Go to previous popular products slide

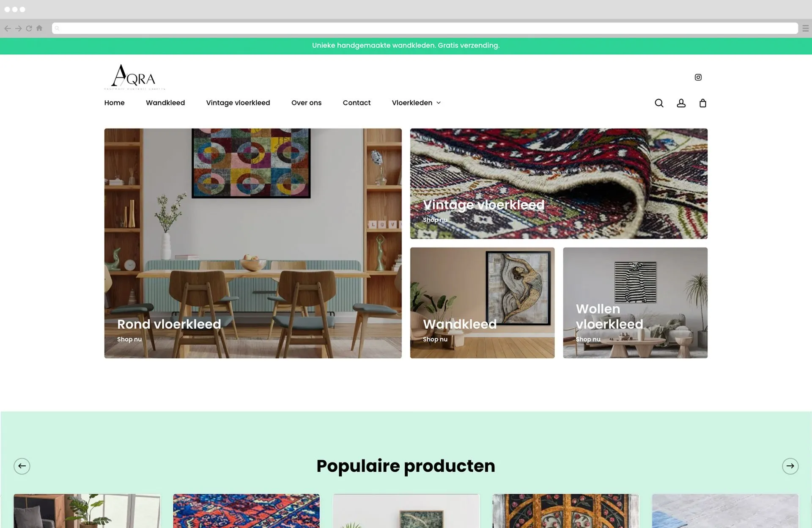click(x=22, y=466)
